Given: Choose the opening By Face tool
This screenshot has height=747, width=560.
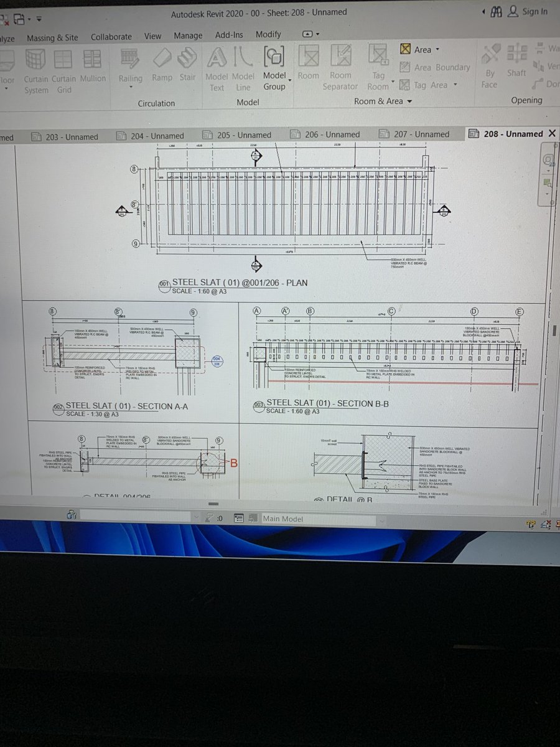Looking at the screenshot, I should (x=490, y=67).
